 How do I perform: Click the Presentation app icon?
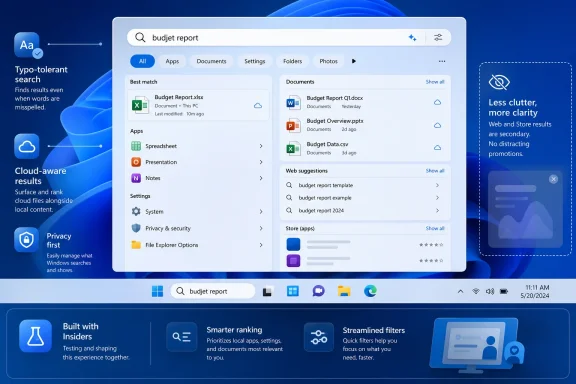(x=136, y=162)
